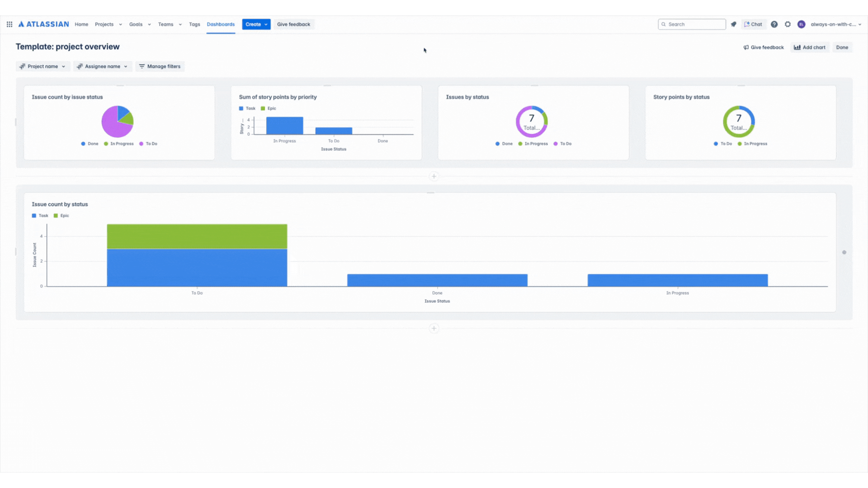Open the Atlassian app switcher grid
The width and height of the screenshot is (868, 488).
point(9,24)
